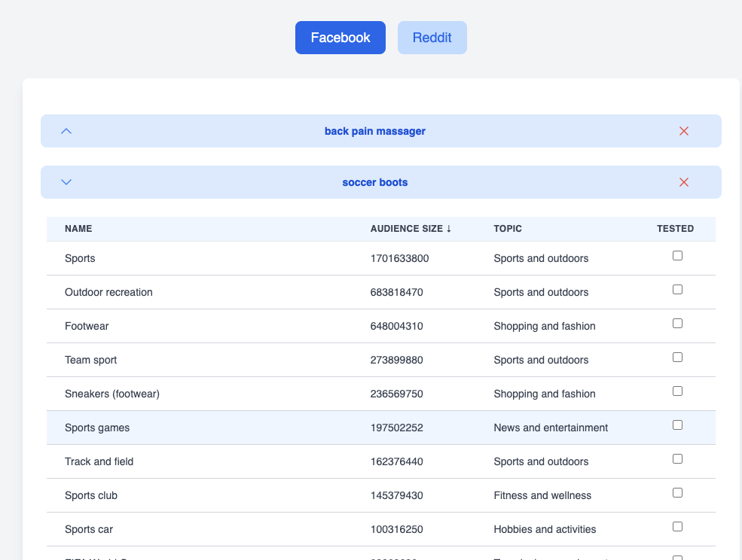742x560 pixels.
Task: Remove the soccer boots group
Action: click(x=684, y=182)
